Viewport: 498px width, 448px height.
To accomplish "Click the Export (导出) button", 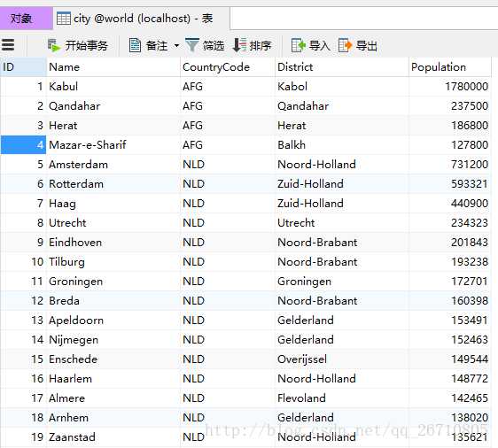I will 358,45.
